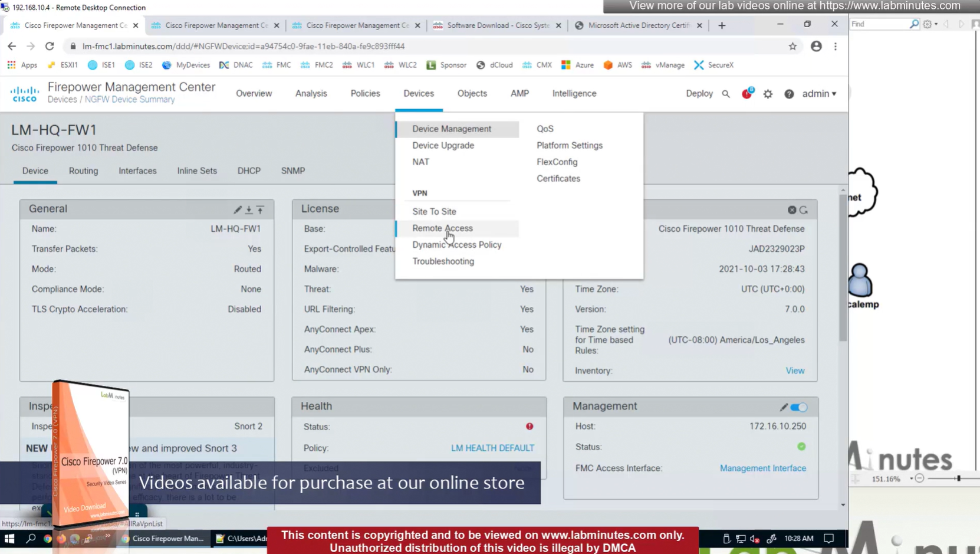Open the Policies menu in the top navigation
The width and height of the screenshot is (980, 554).
point(365,93)
